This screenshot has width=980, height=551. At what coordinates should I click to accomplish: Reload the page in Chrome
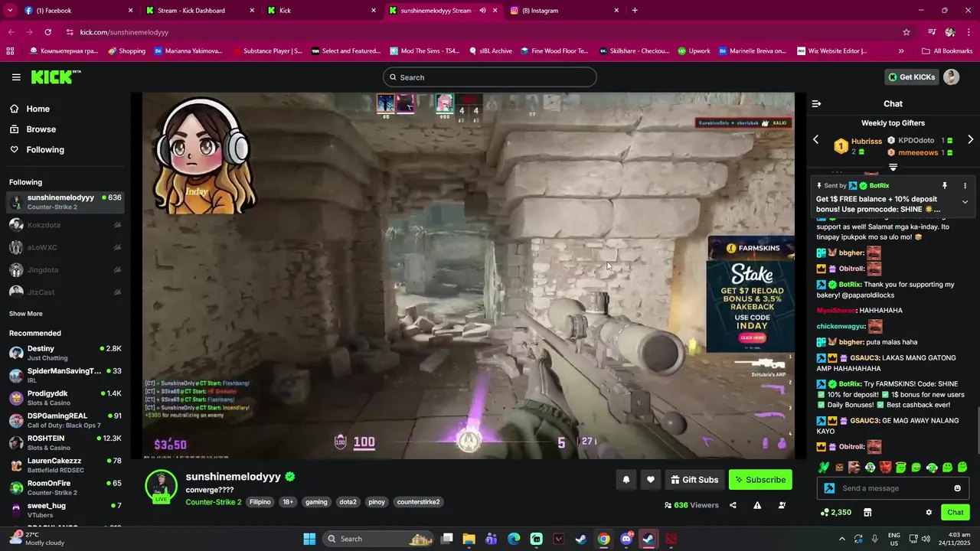point(47,32)
